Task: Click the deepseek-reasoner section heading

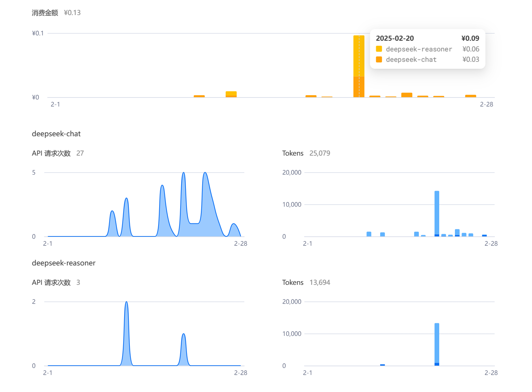Action: point(63,263)
